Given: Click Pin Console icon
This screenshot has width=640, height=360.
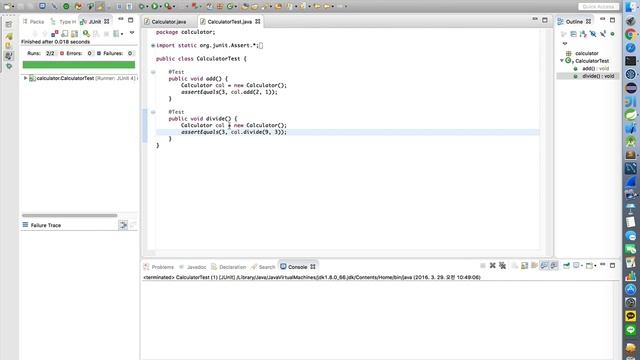Looking at the screenshot, I should point(566,266).
